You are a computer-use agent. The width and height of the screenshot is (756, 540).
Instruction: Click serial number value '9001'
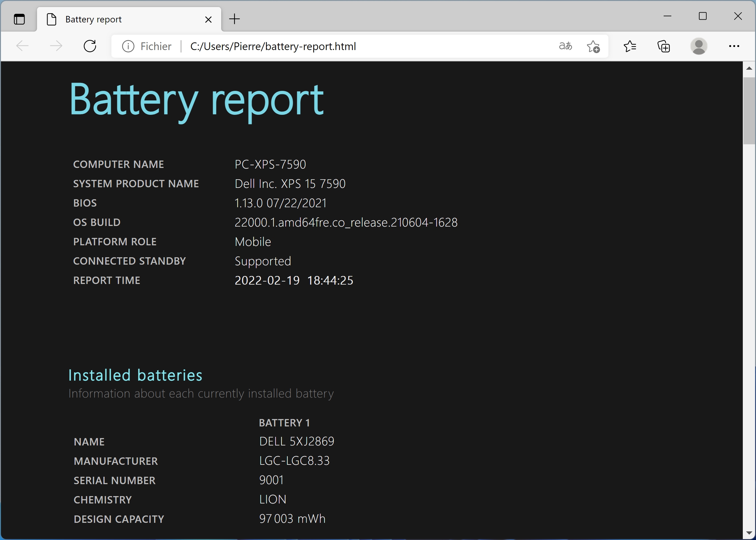272,480
